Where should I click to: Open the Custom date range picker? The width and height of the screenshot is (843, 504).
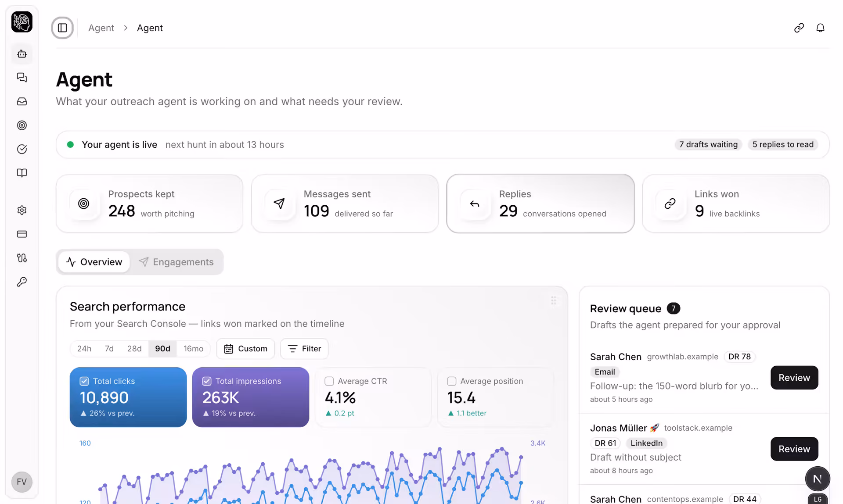pyautogui.click(x=245, y=349)
